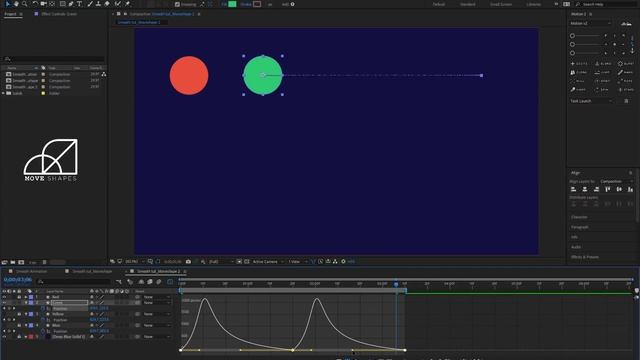
Task: Select the Selection arrow tool
Action: pyautogui.click(x=7, y=4)
